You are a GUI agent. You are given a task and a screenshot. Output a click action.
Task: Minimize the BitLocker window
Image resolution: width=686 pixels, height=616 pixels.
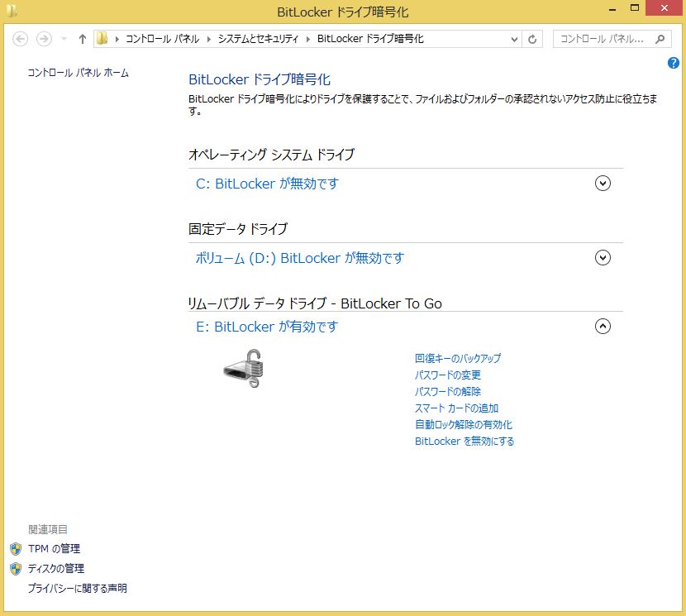pyautogui.click(x=612, y=9)
